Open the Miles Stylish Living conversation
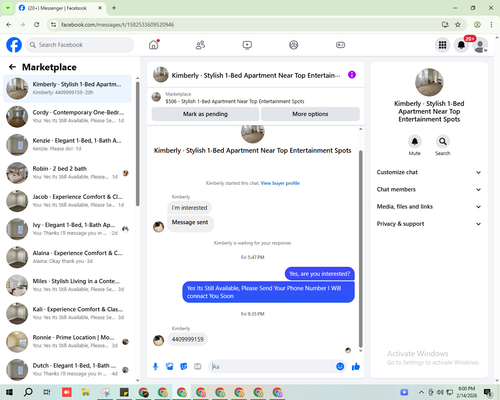The height and width of the screenshot is (400, 500). [67, 285]
